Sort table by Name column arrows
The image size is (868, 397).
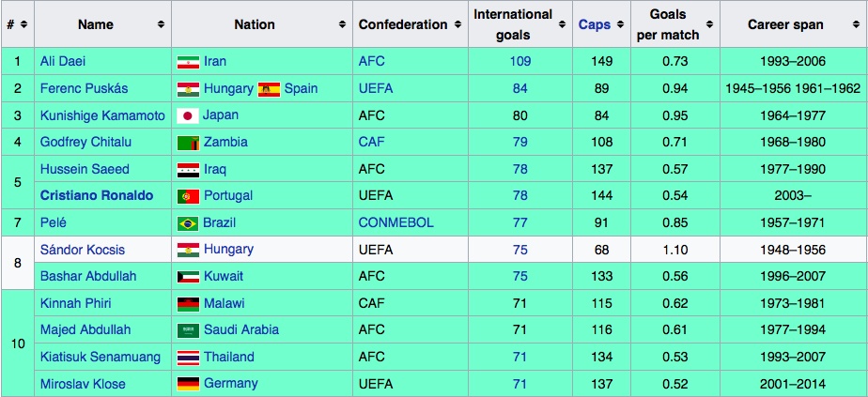[x=162, y=24]
